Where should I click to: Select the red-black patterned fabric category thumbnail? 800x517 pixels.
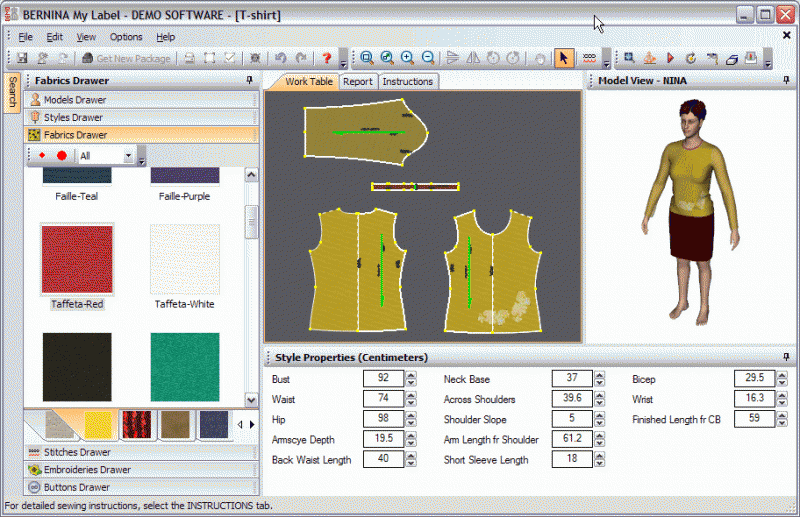(x=136, y=425)
